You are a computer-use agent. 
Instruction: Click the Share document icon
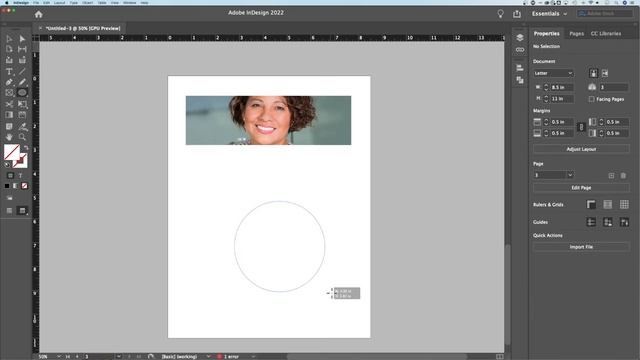517,14
